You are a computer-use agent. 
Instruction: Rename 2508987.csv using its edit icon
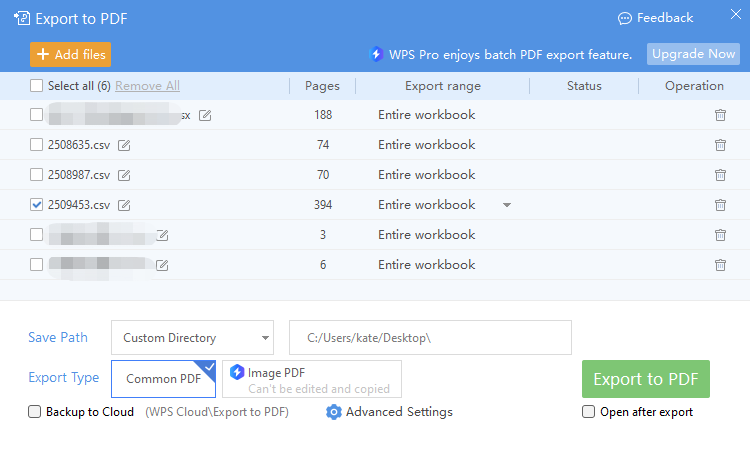tap(124, 176)
